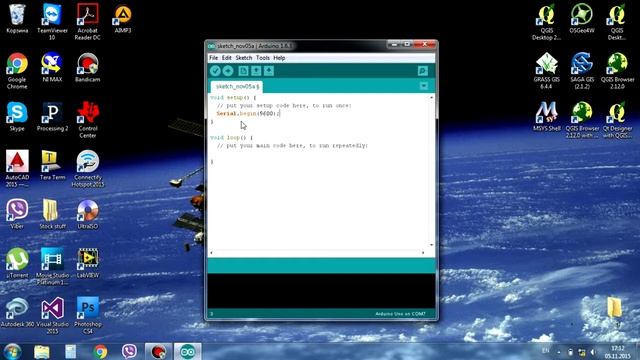This screenshot has width=640, height=360.
Task: Select the uTorrent desktop icon
Action: tap(17, 263)
